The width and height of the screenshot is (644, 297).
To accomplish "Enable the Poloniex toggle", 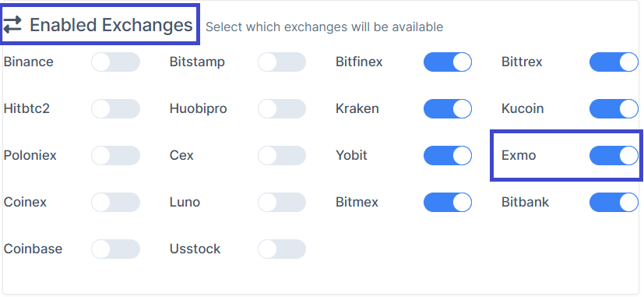I will click(115, 155).
